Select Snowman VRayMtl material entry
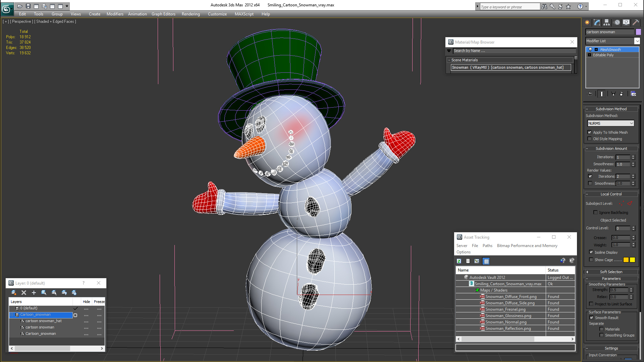 [511, 67]
